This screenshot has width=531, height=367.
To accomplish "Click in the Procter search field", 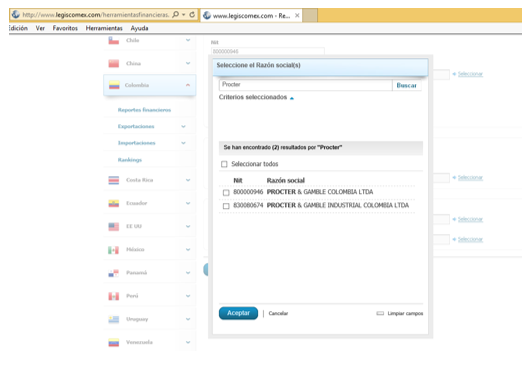I will [x=305, y=85].
